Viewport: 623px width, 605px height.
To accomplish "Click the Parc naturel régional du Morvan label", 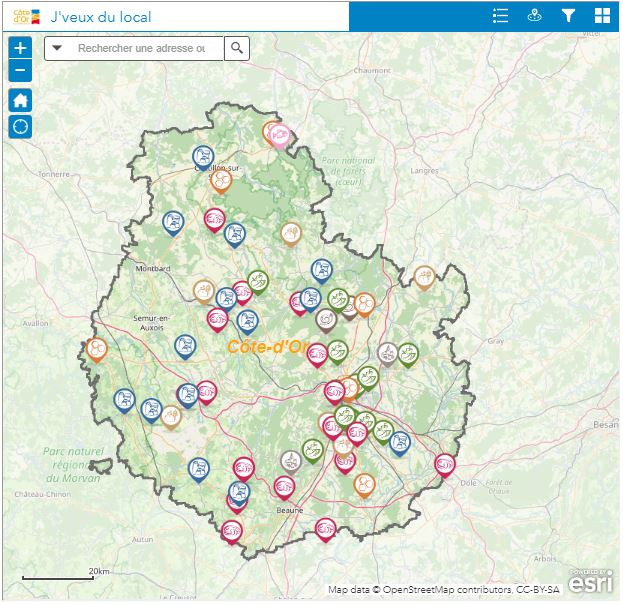I will pos(74,465).
